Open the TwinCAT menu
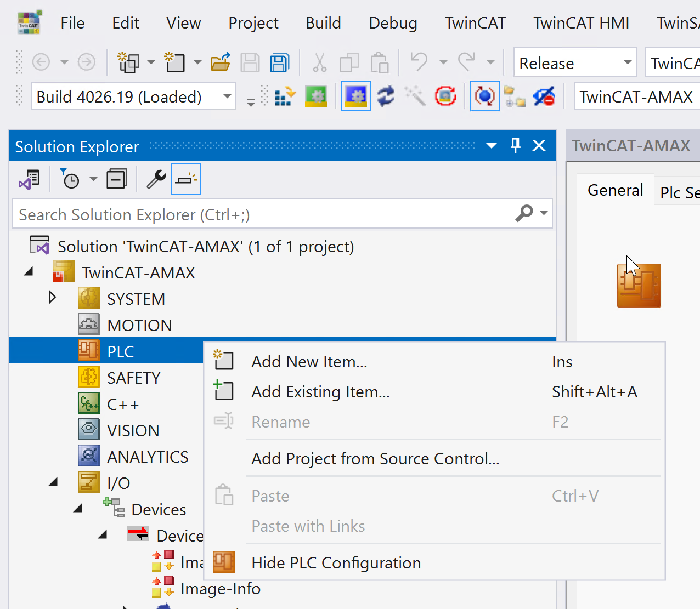The image size is (700, 609). coord(475,23)
